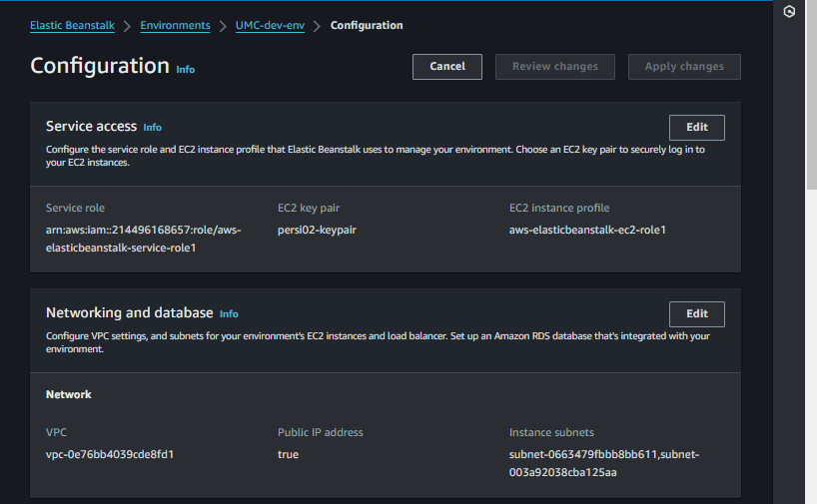Click the EC2 key pair label
The width and height of the screenshot is (817, 504).
click(309, 208)
